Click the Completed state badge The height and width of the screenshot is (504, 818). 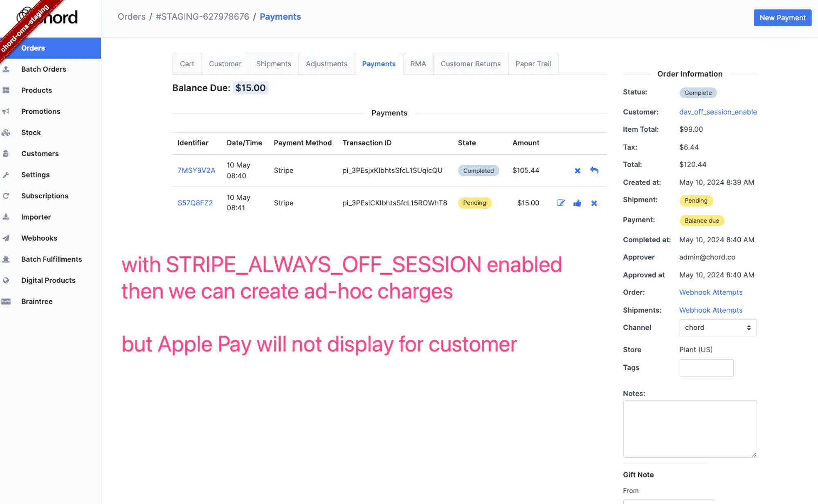pyautogui.click(x=478, y=171)
